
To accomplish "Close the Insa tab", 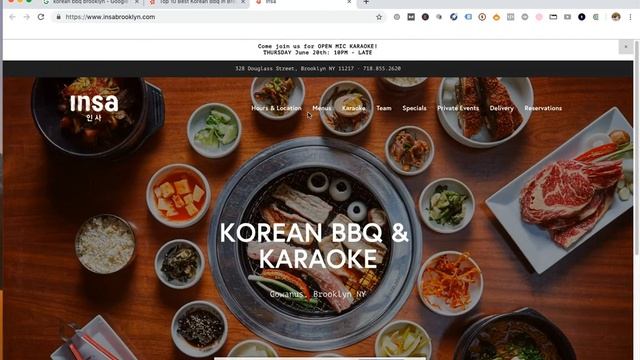I will tap(349, 2).
